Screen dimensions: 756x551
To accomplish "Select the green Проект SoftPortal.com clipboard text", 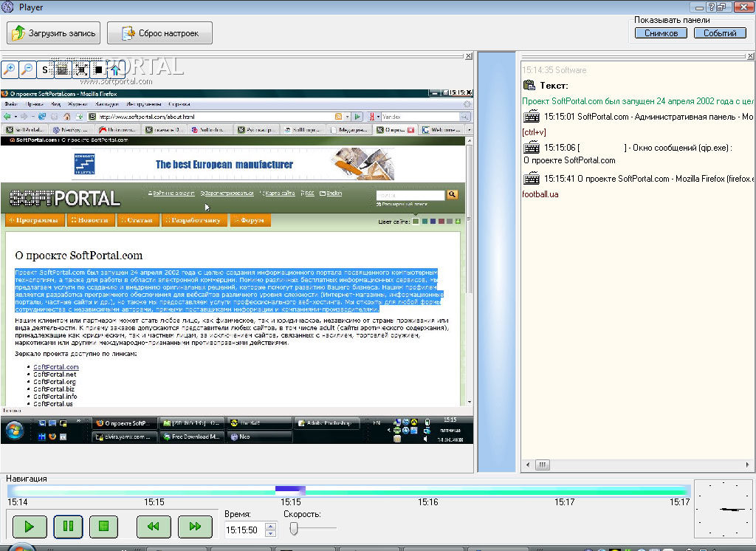I will click(637, 101).
